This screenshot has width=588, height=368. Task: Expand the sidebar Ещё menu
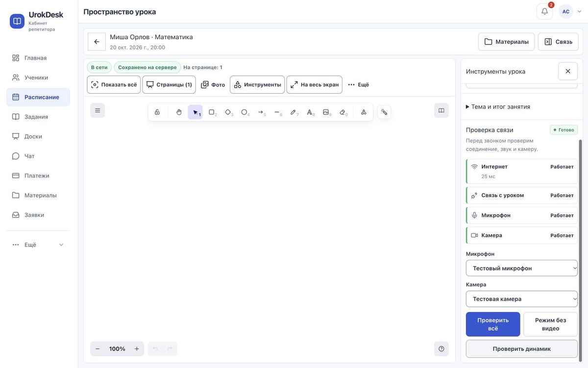[x=38, y=245]
